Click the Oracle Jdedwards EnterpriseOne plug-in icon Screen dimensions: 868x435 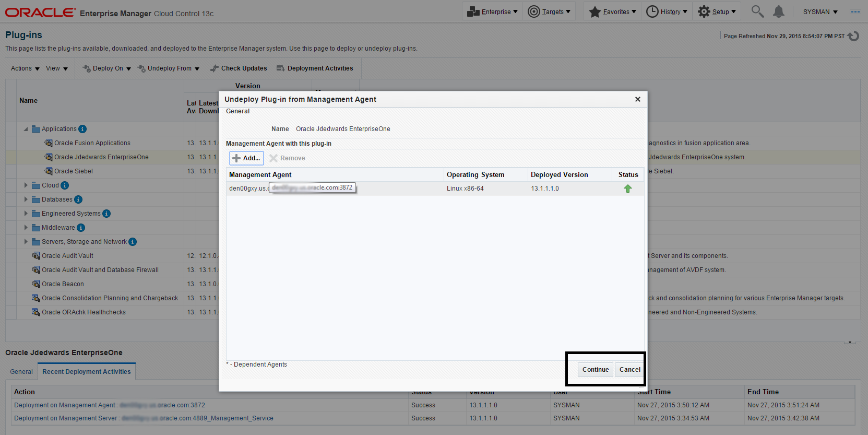tap(49, 157)
